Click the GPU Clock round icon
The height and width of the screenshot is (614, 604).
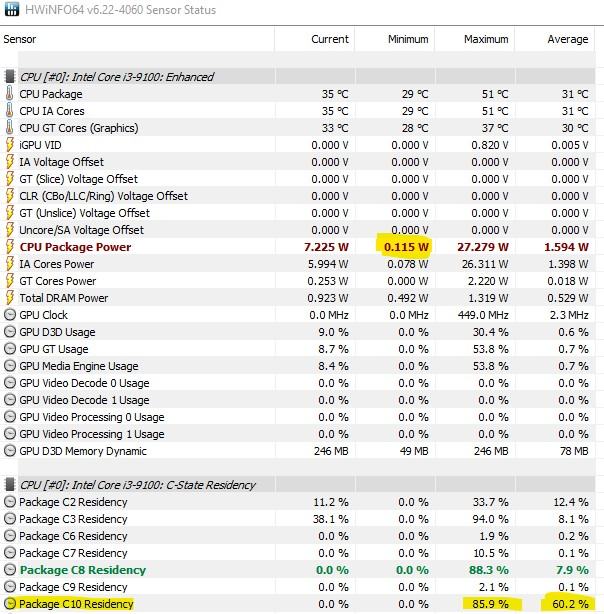click(9, 315)
